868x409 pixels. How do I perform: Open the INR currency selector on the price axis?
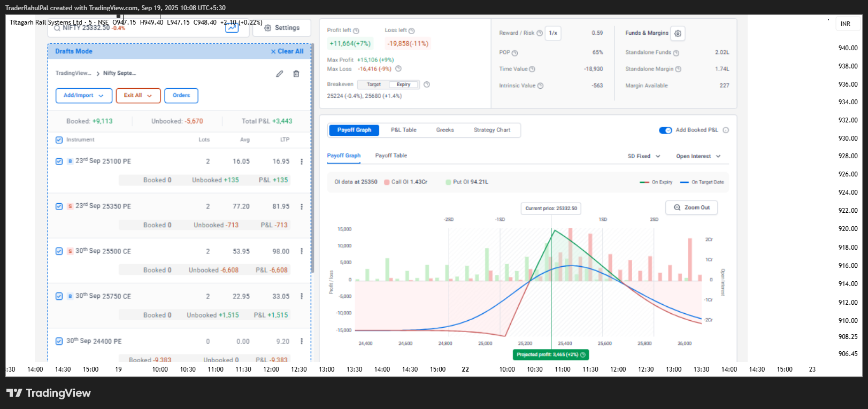(x=848, y=24)
